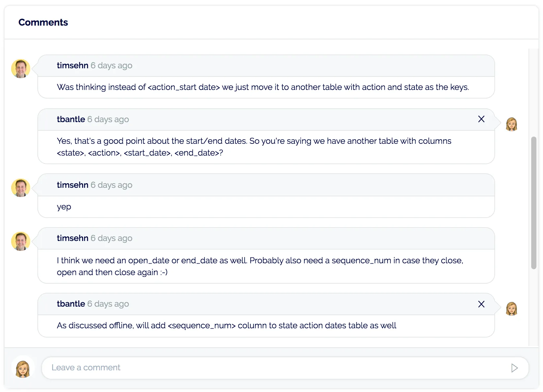Screen dimensions: 543x392
Task: Click timsehn's avatar beside open_date comment
Action: [x=21, y=241]
